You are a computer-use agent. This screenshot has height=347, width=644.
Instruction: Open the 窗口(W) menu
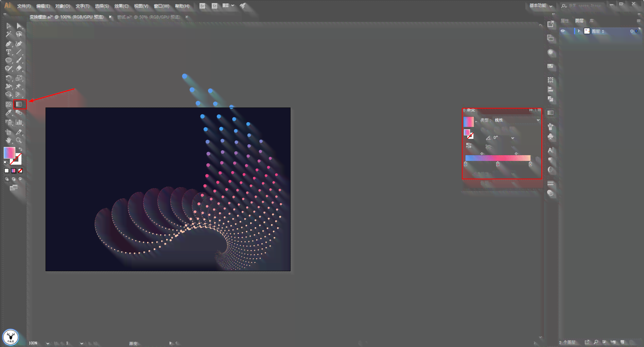coord(161,6)
